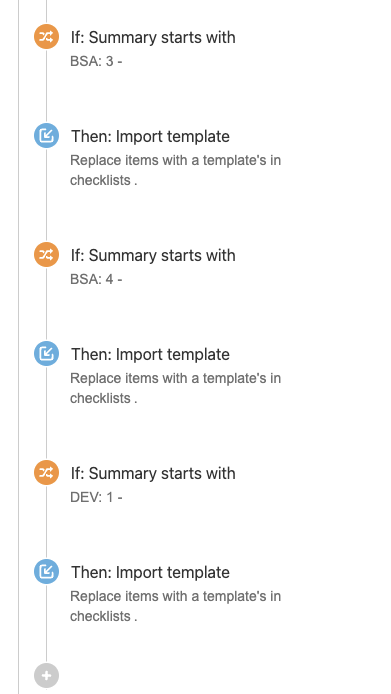This screenshot has width=391, height=694.
Task: Click the 'DEV: 1 -' condition value
Action: [96, 497]
